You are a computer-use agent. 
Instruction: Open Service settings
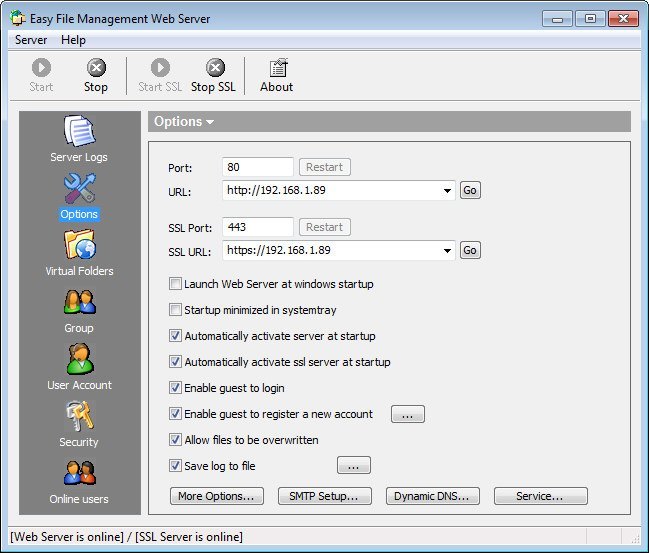point(541,496)
